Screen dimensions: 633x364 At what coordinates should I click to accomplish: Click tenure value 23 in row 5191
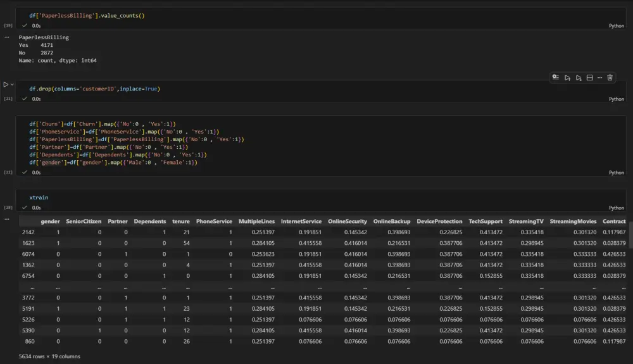(187, 308)
